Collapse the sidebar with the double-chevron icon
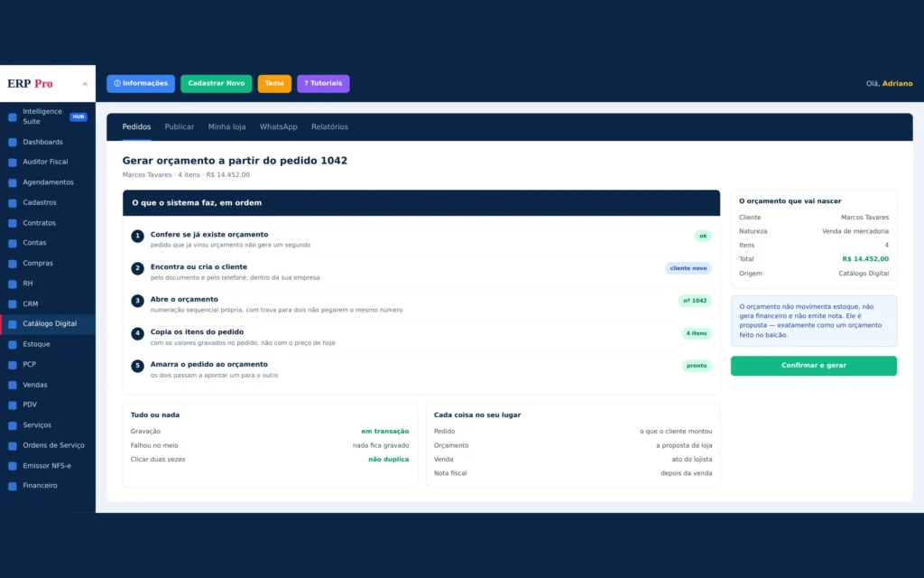The image size is (924, 578). pos(85,84)
